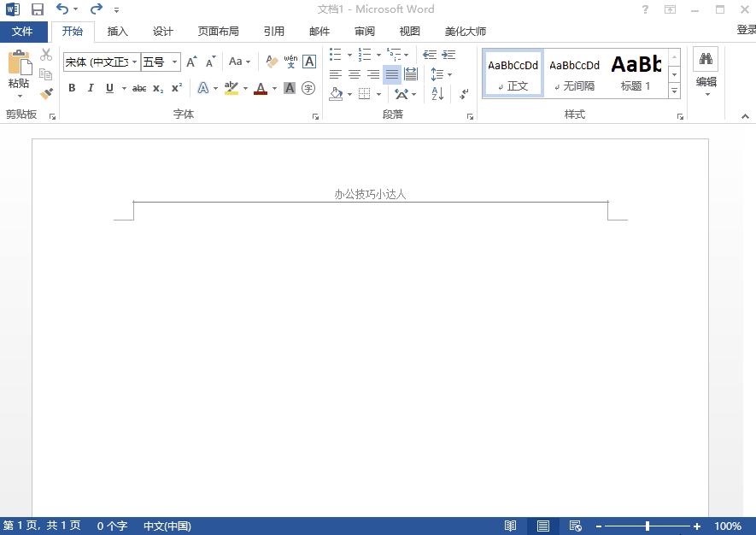Apply bold formatting to text
This screenshot has height=535, width=756.
[72, 88]
